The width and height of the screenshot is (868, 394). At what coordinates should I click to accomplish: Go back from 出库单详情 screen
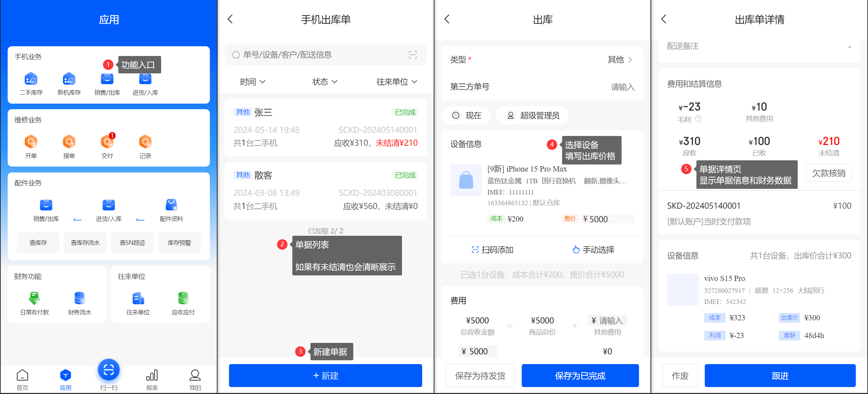point(664,19)
